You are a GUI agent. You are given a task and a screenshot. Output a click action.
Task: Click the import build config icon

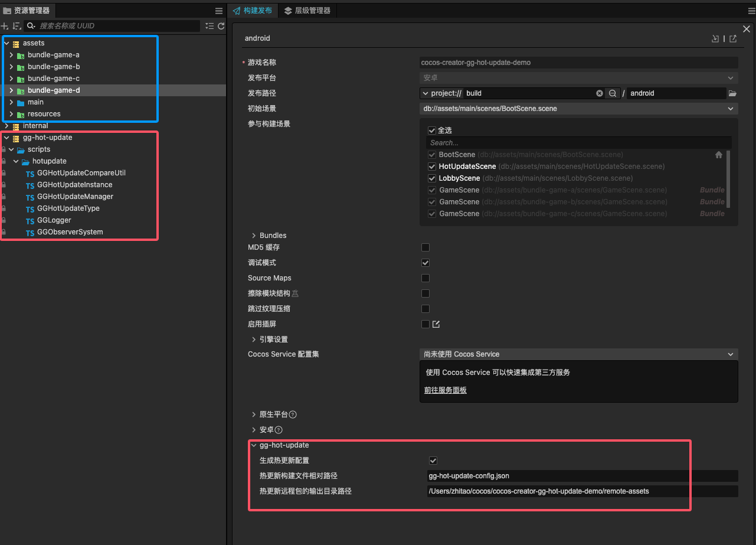click(715, 38)
